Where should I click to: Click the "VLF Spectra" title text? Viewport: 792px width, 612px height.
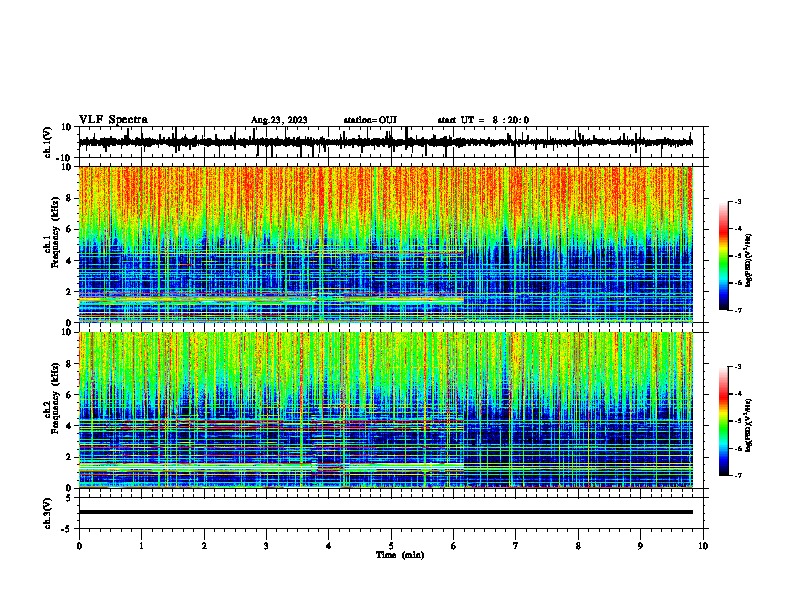[113, 120]
